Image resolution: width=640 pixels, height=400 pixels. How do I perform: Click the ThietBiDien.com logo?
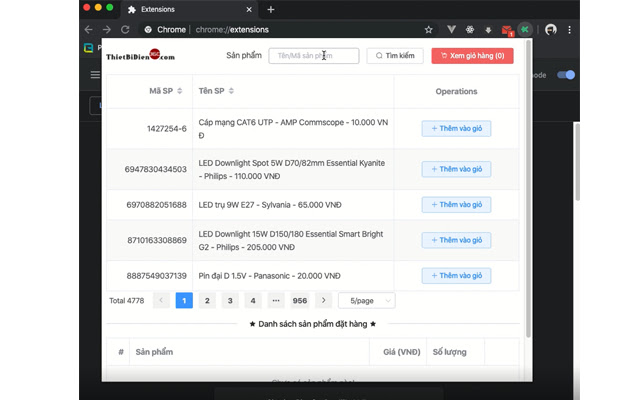(x=140, y=55)
